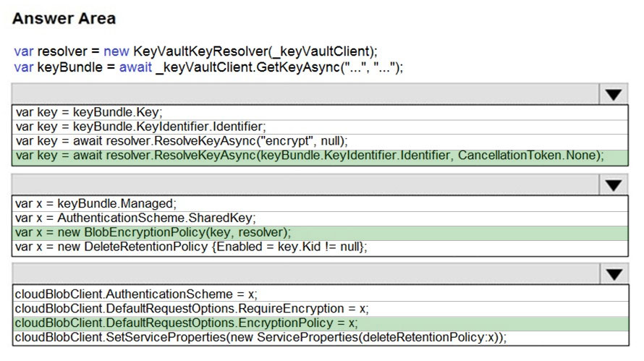Screen dimensions: 644x361
Task: Open the third dropdown arrow above cloudBlobClient options
Action: click(x=614, y=274)
